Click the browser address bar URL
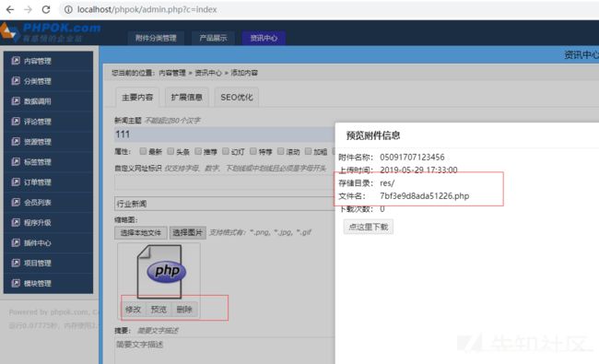Screen dimensions: 599x364 point(147,9)
